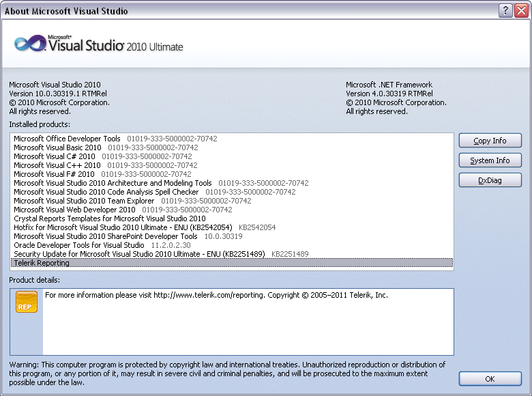Select Crystal Reports Templates entry
The height and width of the screenshot is (396, 532).
click(231, 218)
